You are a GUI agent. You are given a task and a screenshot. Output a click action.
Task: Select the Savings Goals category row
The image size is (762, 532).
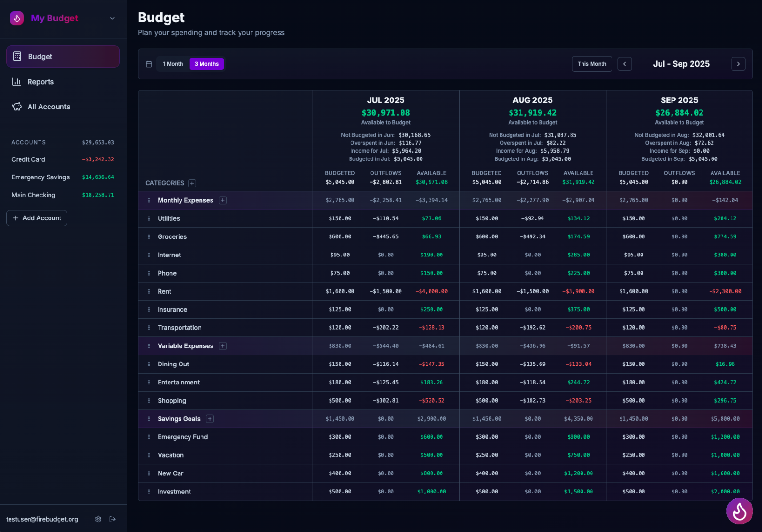[179, 418]
